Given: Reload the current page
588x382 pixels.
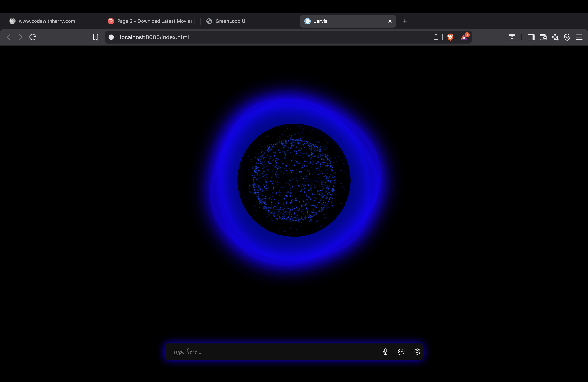Looking at the screenshot, I should tap(33, 37).
